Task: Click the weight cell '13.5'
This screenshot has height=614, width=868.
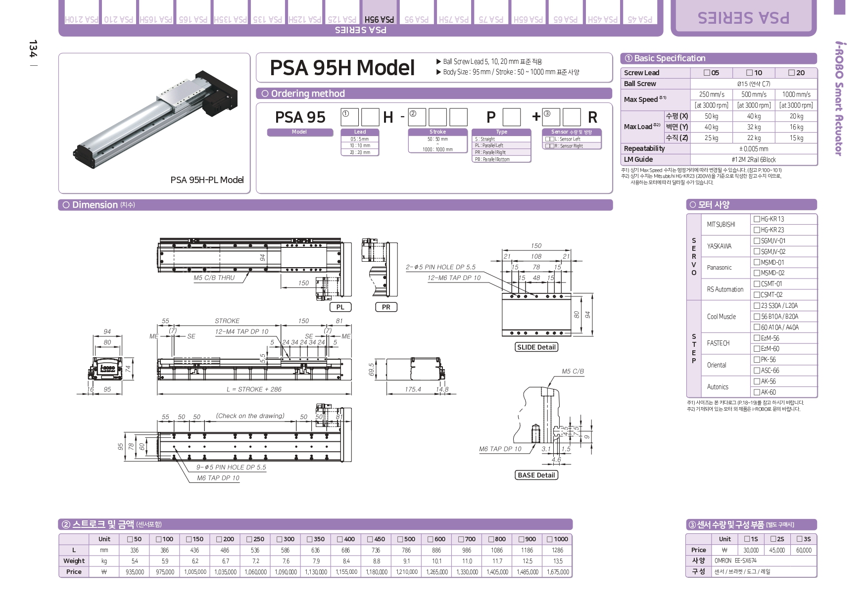Action: point(558,561)
